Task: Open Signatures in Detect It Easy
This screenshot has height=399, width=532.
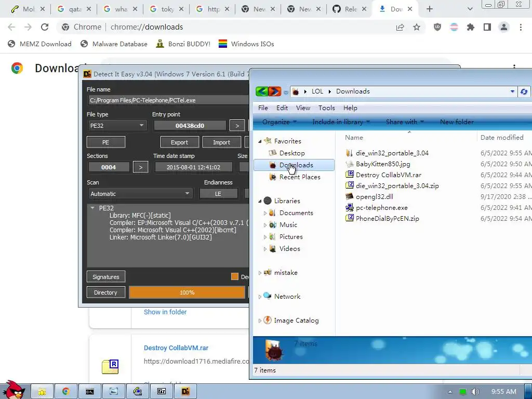Action: click(x=106, y=277)
